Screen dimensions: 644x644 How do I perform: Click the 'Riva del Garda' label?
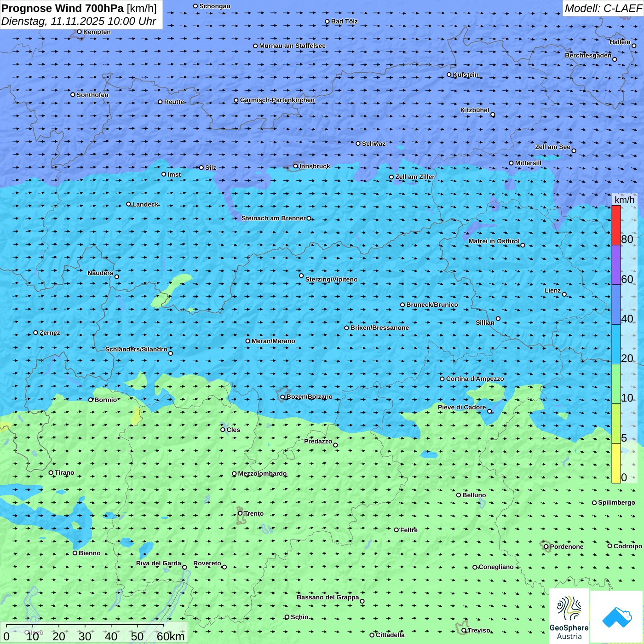point(159,563)
